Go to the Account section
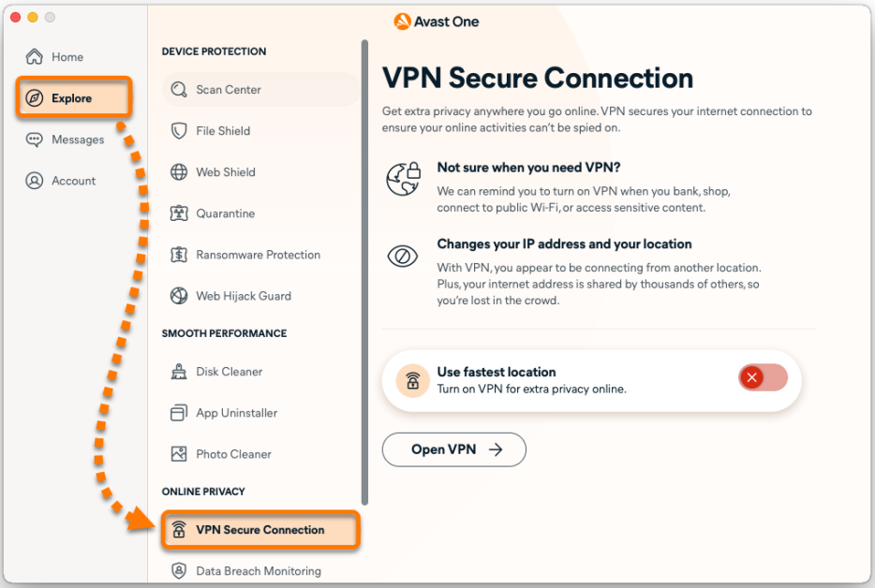The image size is (875, 588). point(73,181)
